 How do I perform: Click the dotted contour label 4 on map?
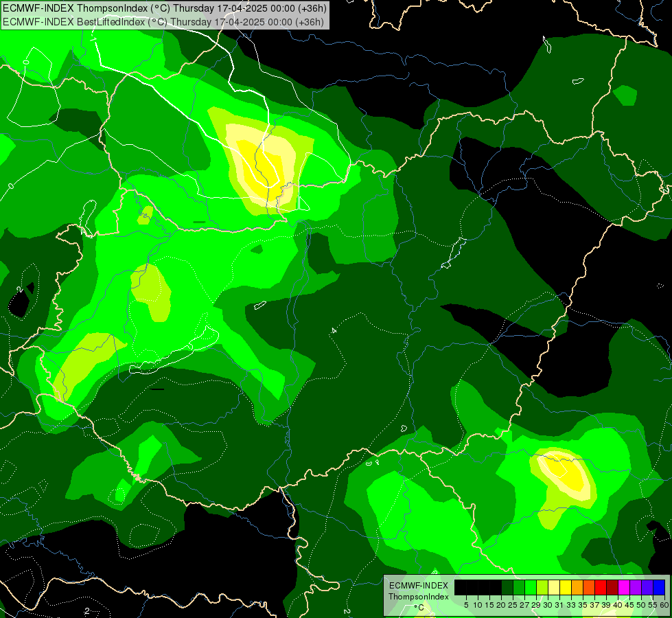pos(334,331)
